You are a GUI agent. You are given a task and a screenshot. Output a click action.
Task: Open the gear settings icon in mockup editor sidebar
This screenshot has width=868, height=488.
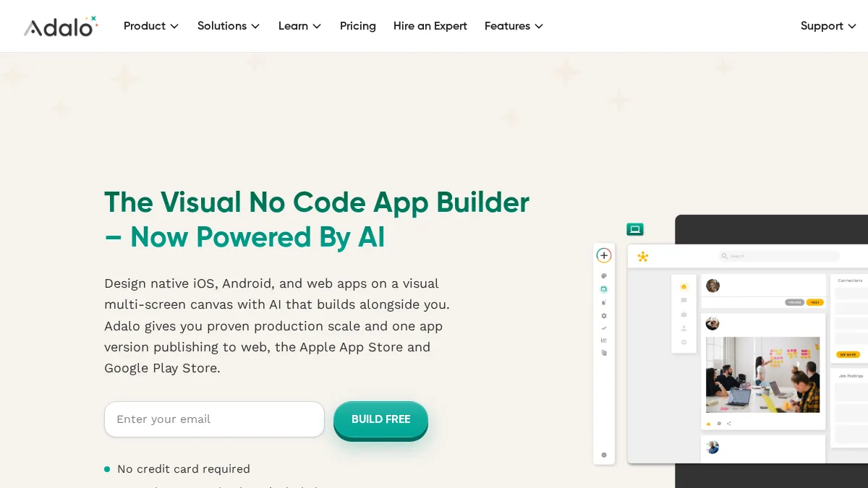(604, 315)
